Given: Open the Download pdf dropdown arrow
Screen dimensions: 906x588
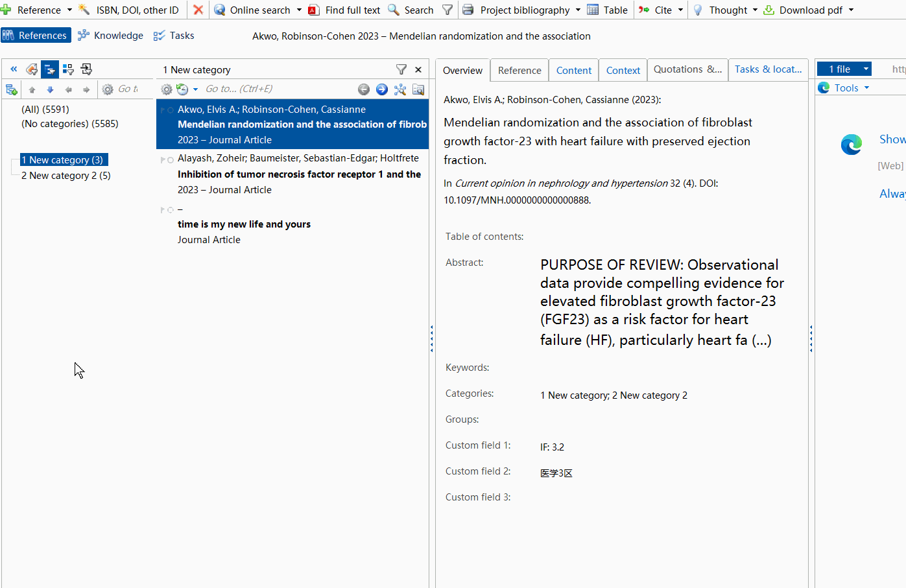Looking at the screenshot, I should pos(851,10).
